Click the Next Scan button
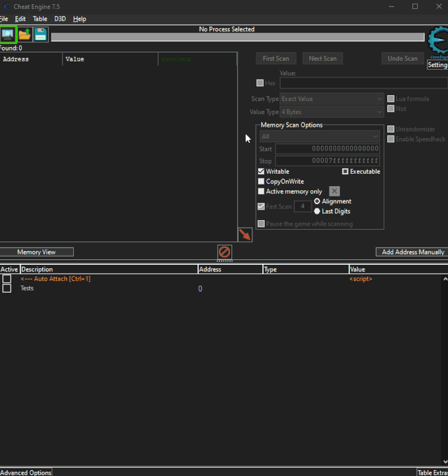Screen dimensions: 448x476 click(x=322, y=58)
